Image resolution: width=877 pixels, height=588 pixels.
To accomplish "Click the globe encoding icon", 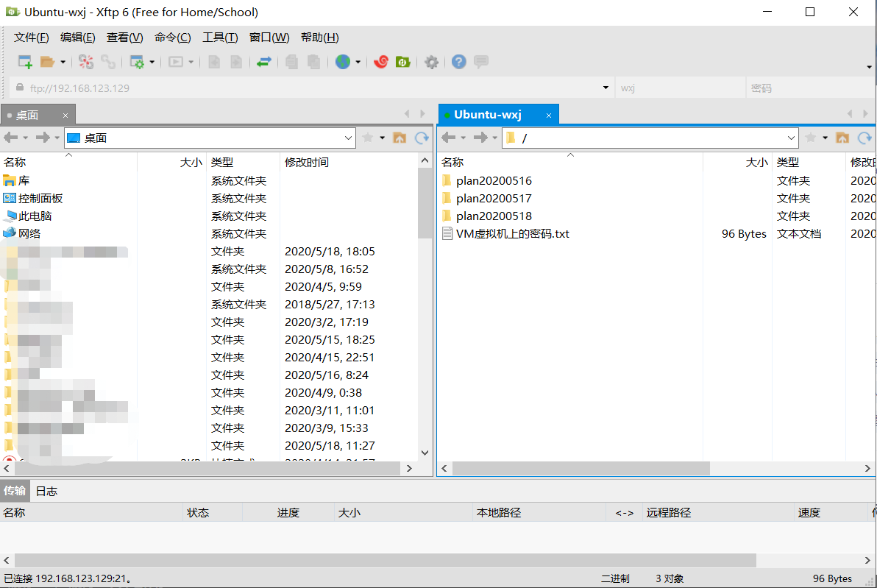I will click(x=343, y=62).
